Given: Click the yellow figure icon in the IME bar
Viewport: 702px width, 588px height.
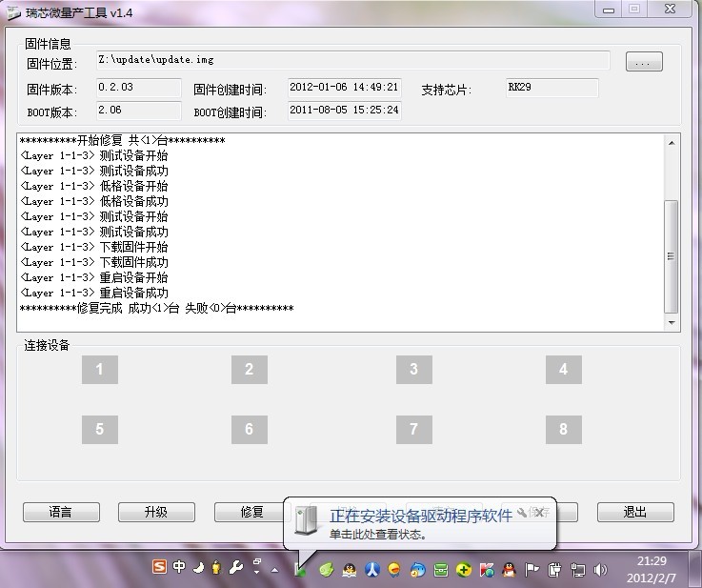Looking at the screenshot, I should [x=216, y=567].
